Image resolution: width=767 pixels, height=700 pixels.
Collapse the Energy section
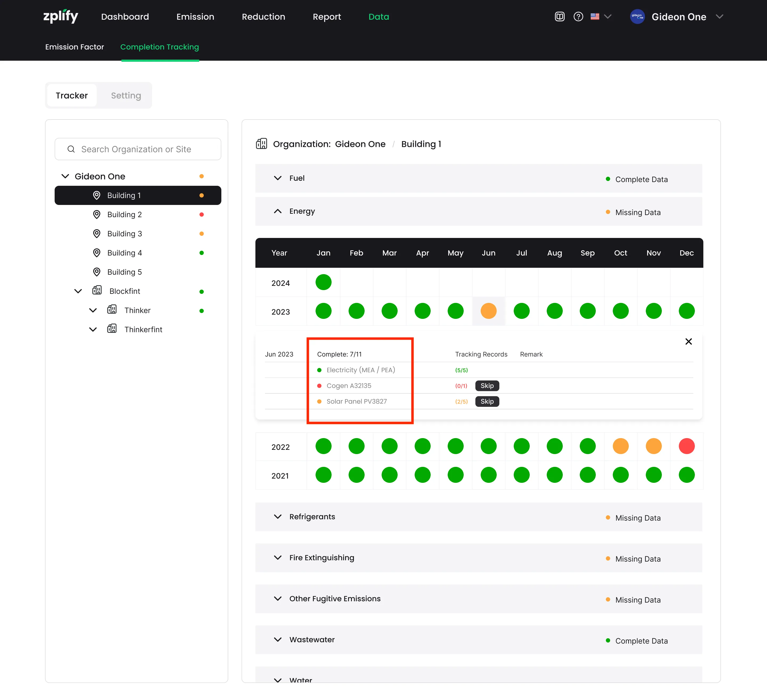pyautogui.click(x=278, y=211)
